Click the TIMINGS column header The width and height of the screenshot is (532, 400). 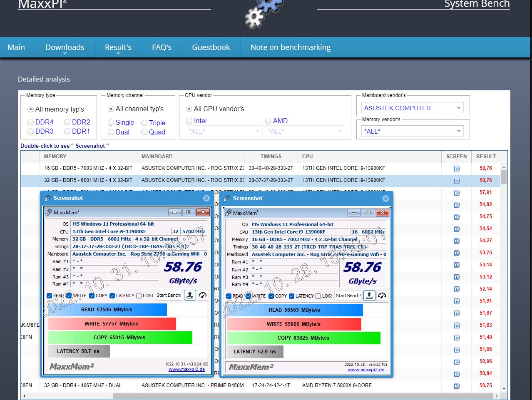tap(271, 157)
